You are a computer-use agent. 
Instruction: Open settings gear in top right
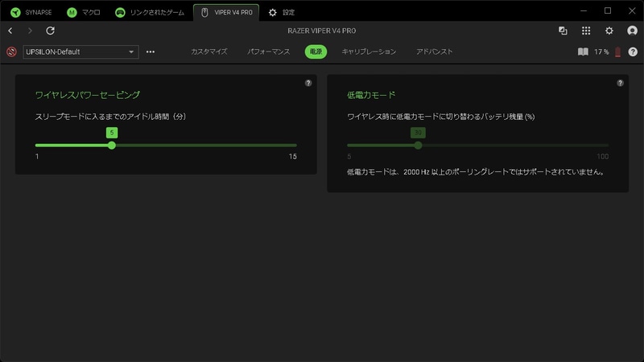click(609, 31)
